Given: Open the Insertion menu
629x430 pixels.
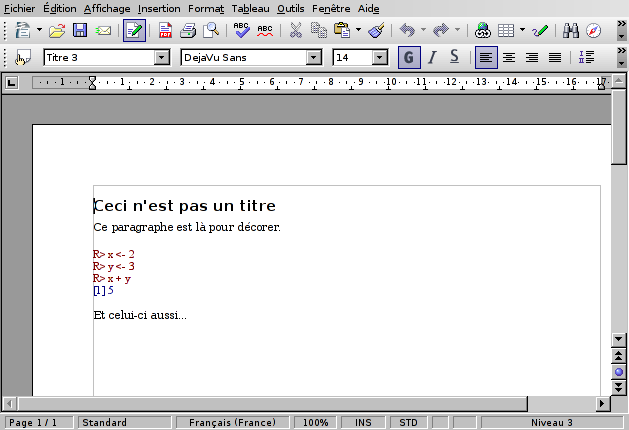Looking at the screenshot, I should [160, 7].
